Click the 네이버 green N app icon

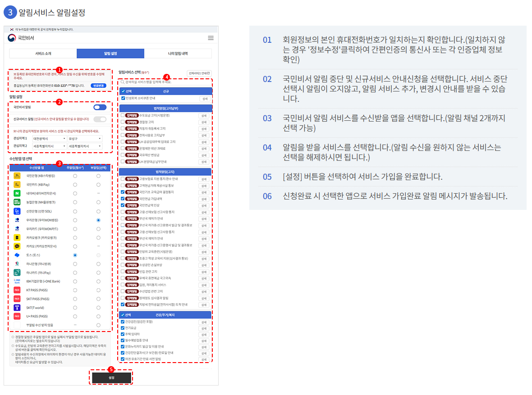click(x=17, y=193)
